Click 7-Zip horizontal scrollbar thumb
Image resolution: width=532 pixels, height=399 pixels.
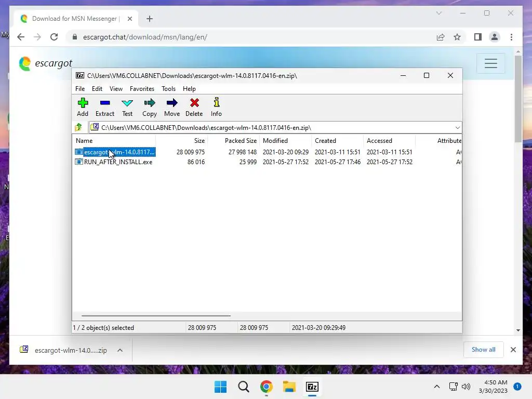(156, 315)
